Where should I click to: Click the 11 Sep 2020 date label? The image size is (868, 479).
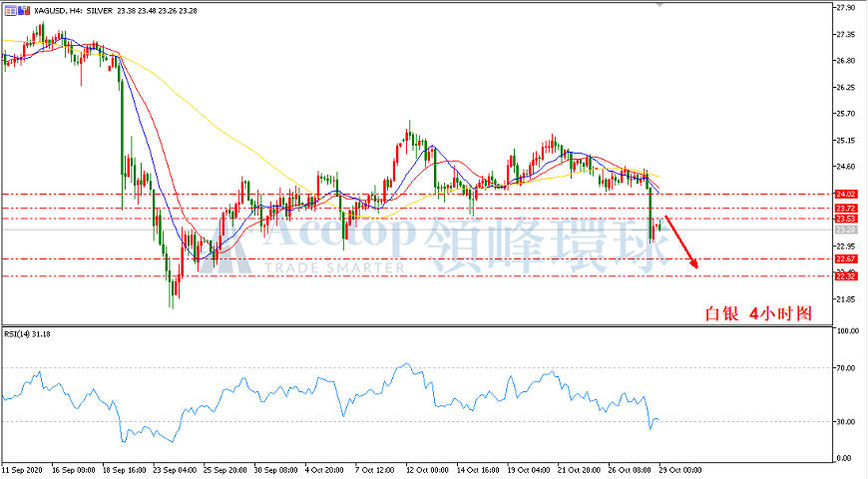tap(22, 470)
